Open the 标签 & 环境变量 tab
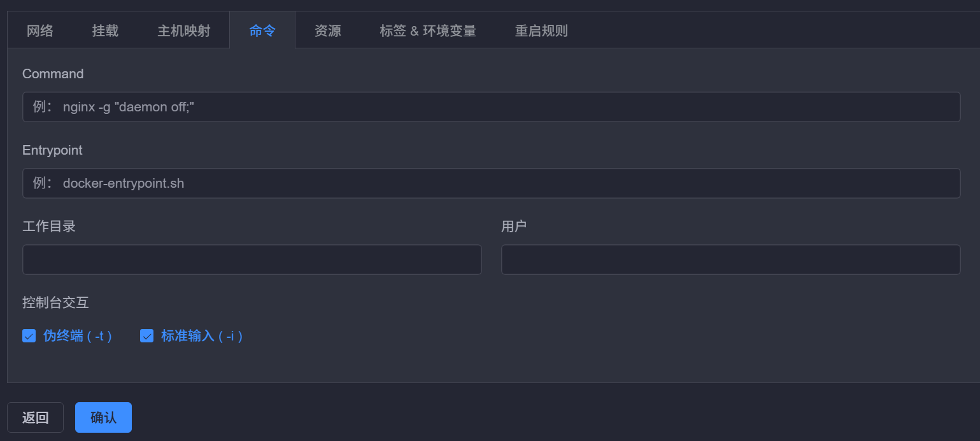 point(428,31)
